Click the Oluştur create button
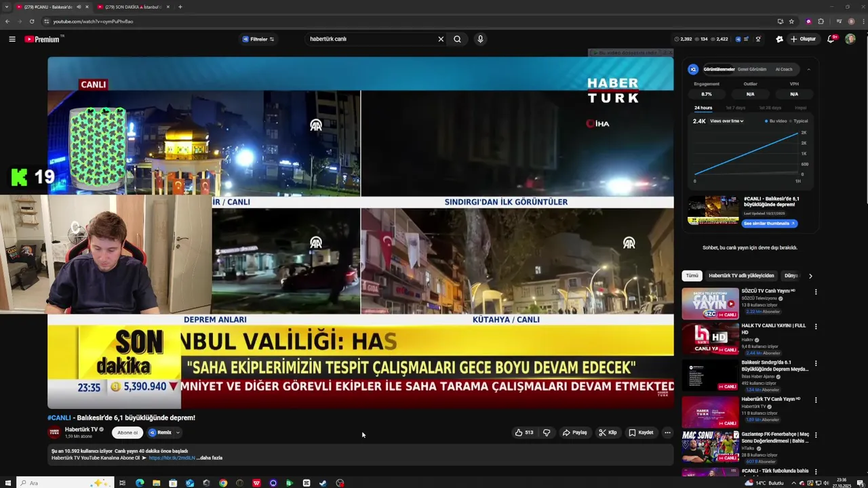 (803, 39)
